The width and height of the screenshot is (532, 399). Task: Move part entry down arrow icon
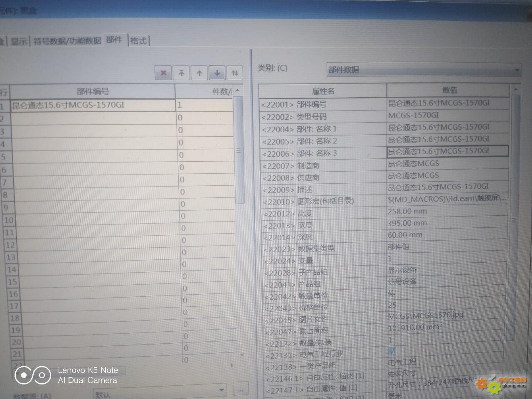217,73
